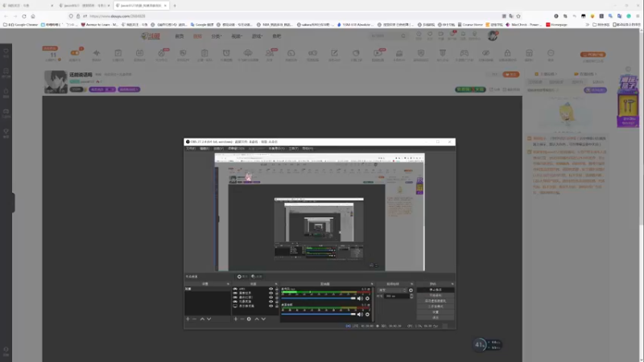Open transition properties gear in OBS transitions panel

[411, 290]
